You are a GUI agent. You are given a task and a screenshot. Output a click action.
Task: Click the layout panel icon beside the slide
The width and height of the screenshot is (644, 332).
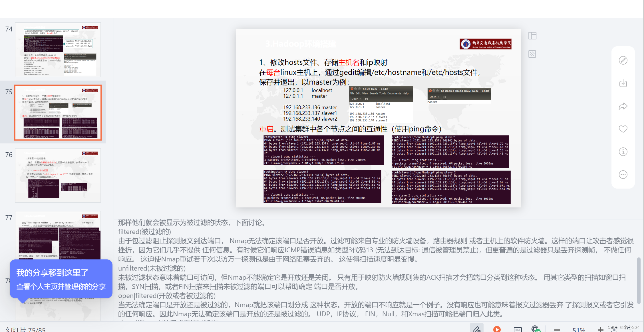tap(532, 36)
